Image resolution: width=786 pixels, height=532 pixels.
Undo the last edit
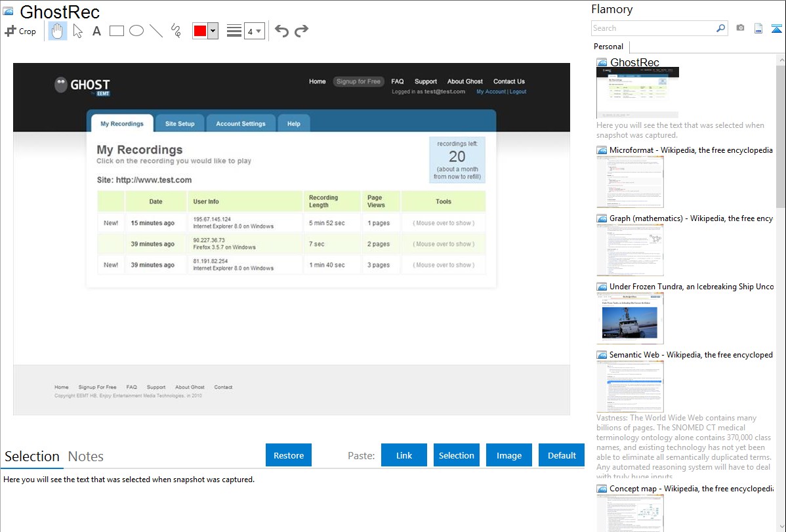coord(281,31)
